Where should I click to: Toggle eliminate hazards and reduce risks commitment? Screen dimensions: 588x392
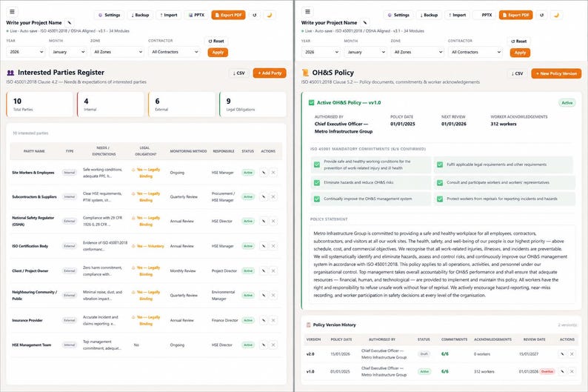[317, 183]
